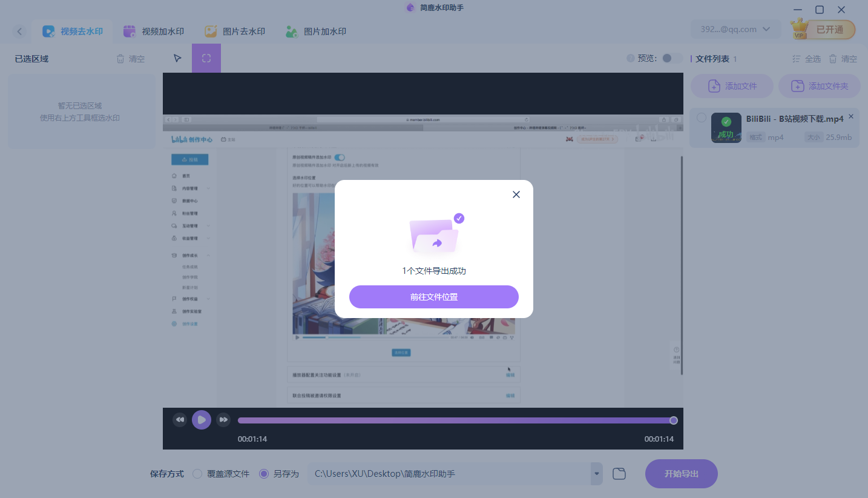Click the 前往文件位置 button
The width and height of the screenshot is (868, 498).
click(x=434, y=297)
